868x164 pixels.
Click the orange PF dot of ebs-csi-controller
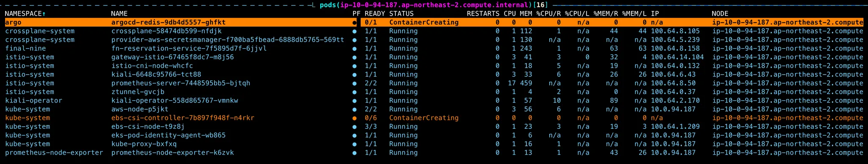354,118
